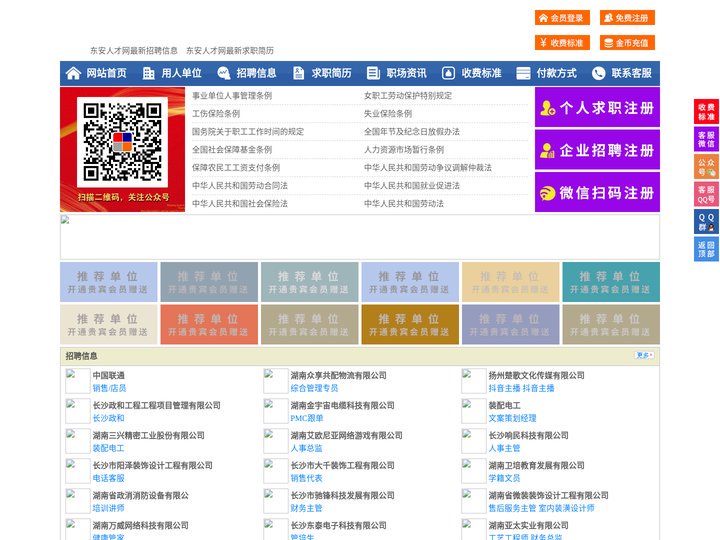Open 工伤保险条例 link
The image size is (720, 540).
(x=216, y=113)
